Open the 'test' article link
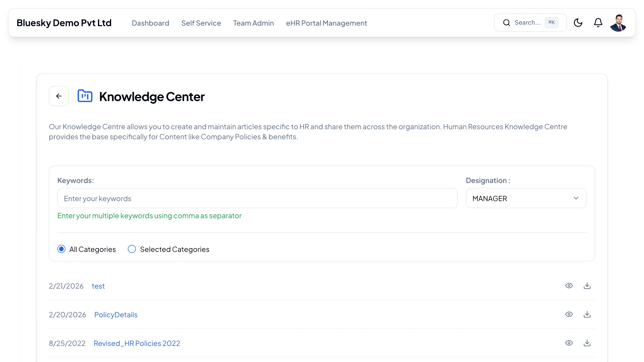The image size is (644, 362). [98, 286]
